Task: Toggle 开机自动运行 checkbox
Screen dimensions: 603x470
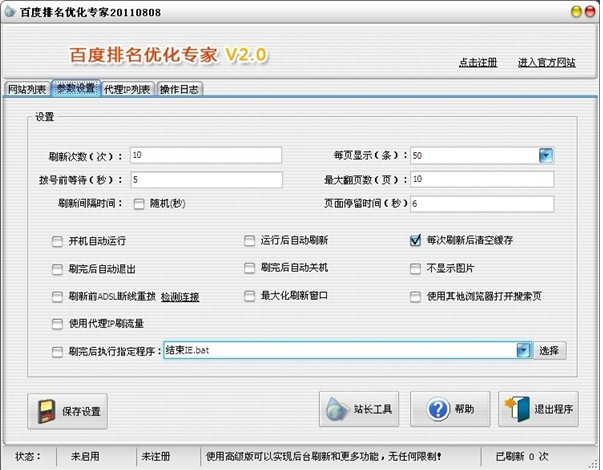Action: [57, 242]
